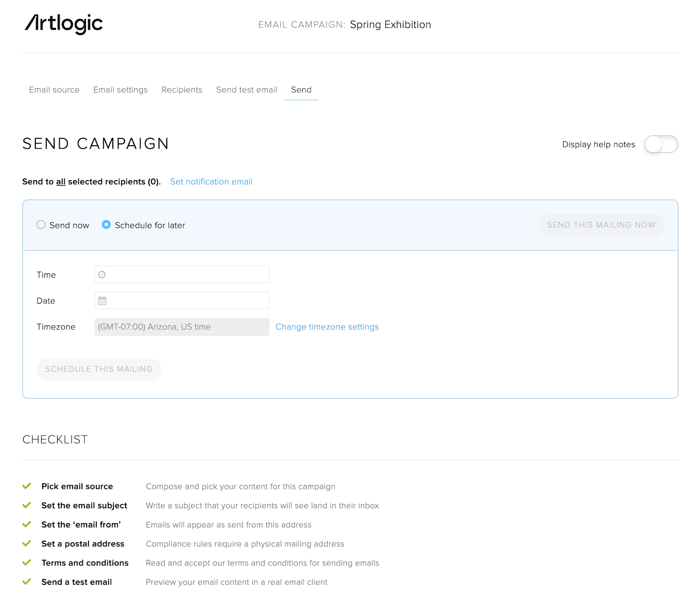This screenshot has width=700, height=604.
Task: Click the checkmark next to Set a postal address
Action: [27, 544]
